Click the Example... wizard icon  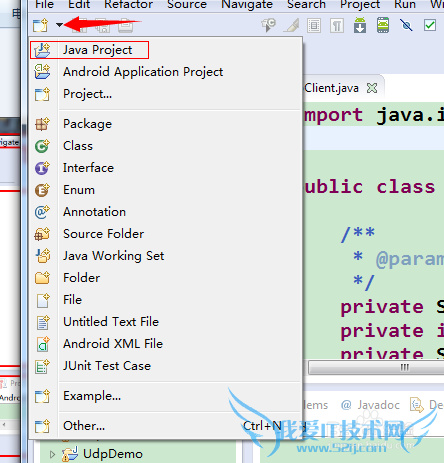42,396
